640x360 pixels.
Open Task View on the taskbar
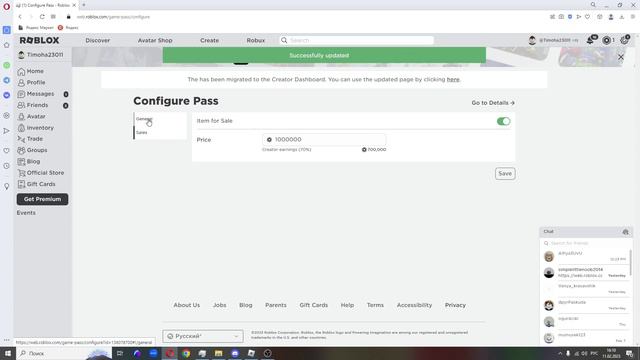120,353
